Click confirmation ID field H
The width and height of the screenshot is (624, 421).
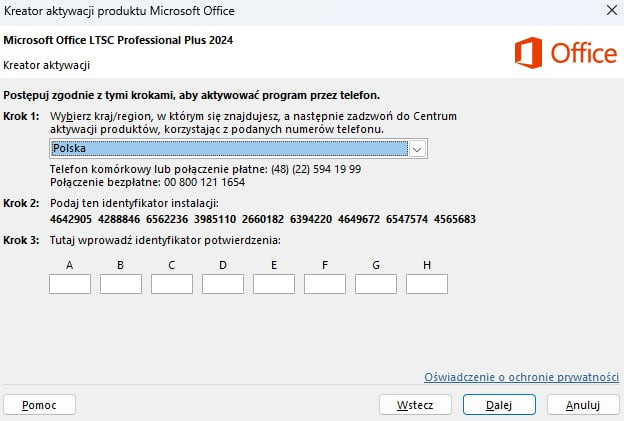pyautogui.click(x=427, y=284)
